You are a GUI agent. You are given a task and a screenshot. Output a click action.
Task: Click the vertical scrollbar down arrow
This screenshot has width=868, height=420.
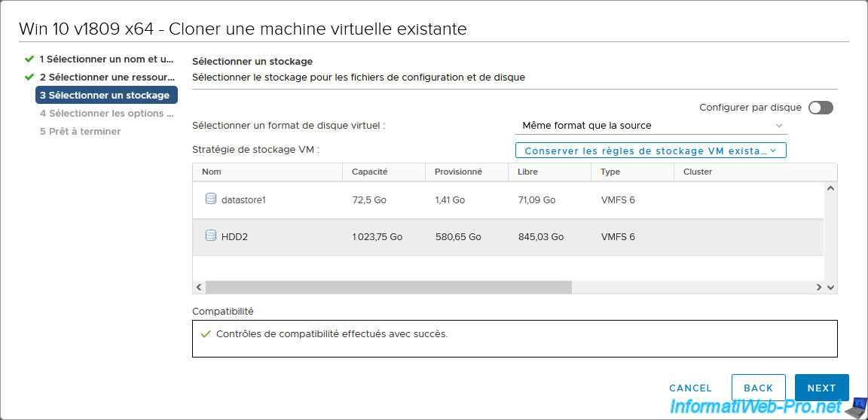click(830, 288)
